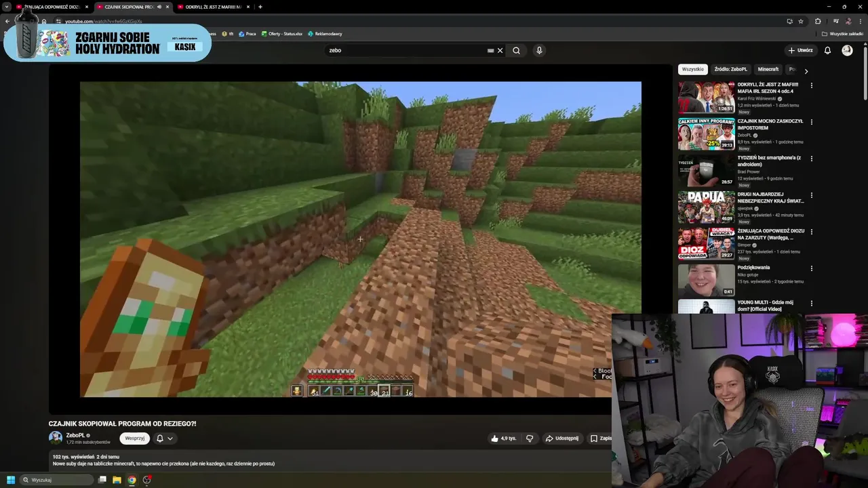
Task: Open Chrome extensions puzzle icon
Action: pyautogui.click(x=818, y=21)
